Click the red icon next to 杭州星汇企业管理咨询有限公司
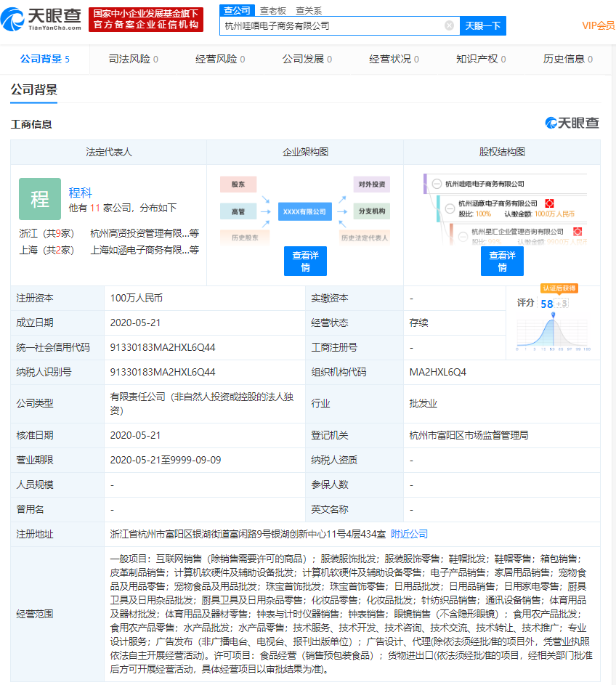Image resolution: width=616 pixels, height=685 pixels. coord(577,232)
